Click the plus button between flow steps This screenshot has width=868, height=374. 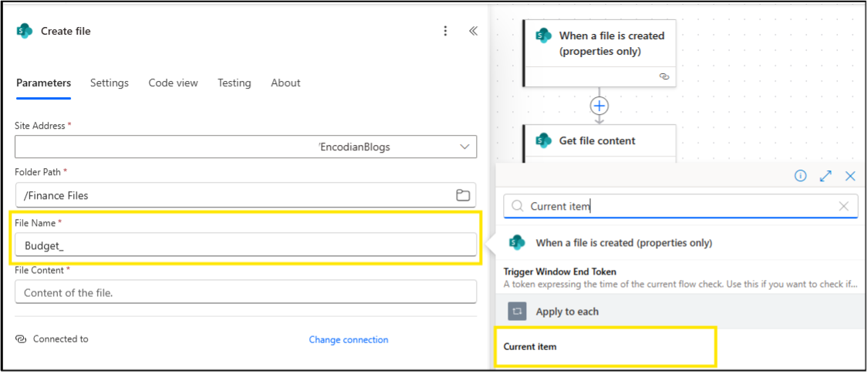coord(599,106)
